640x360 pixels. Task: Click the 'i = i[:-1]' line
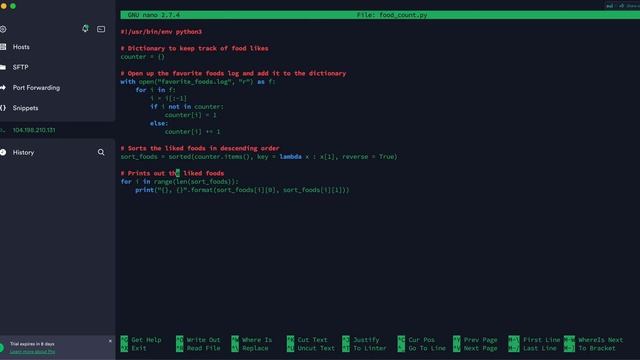click(x=169, y=98)
